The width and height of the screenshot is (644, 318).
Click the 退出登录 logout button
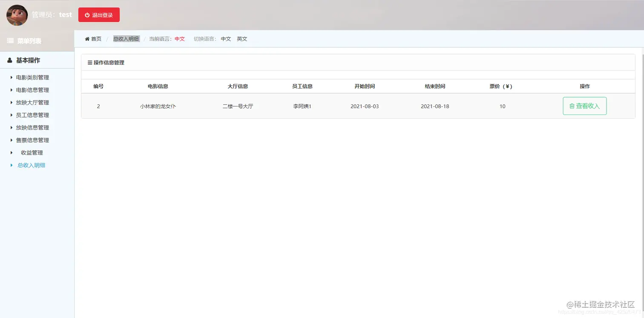[x=99, y=15]
